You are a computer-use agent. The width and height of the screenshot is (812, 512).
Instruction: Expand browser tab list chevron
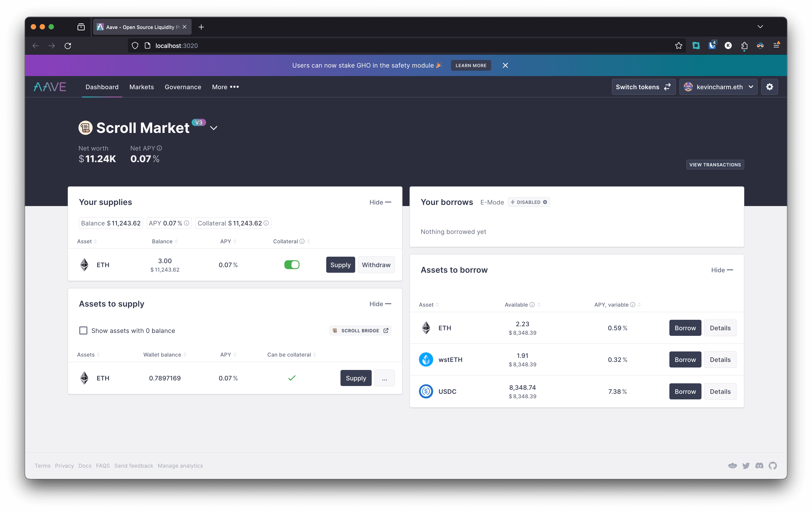click(x=760, y=27)
